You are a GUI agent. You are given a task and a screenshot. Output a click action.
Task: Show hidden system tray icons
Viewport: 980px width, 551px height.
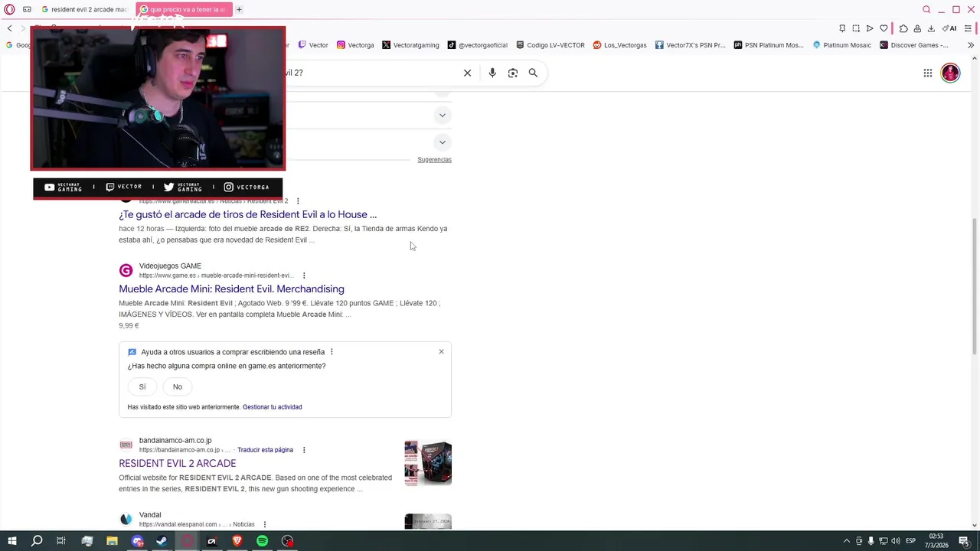coord(846,541)
